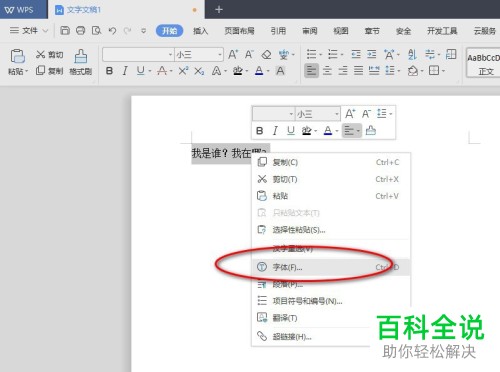The height and width of the screenshot is (372, 500).
Task: Switch to the 审阅 tab
Action: [x=310, y=31]
